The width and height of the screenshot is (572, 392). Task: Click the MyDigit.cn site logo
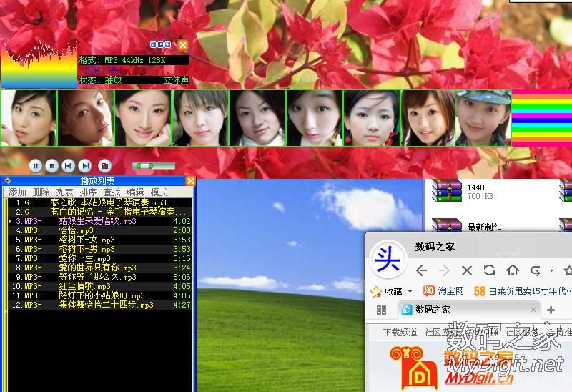(453, 367)
